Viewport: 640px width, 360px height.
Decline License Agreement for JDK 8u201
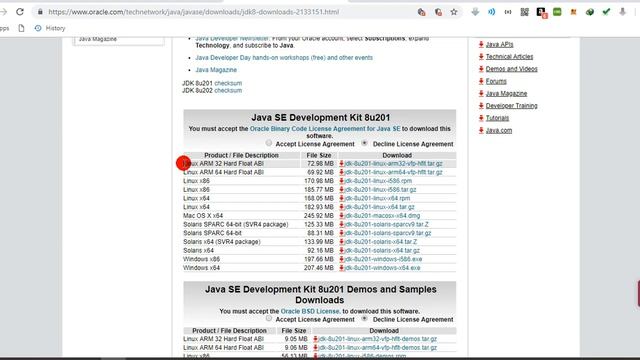pyautogui.click(x=364, y=143)
